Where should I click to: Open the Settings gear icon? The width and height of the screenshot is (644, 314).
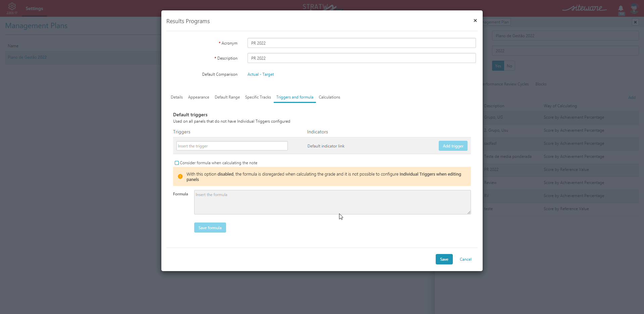pyautogui.click(x=12, y=6)
